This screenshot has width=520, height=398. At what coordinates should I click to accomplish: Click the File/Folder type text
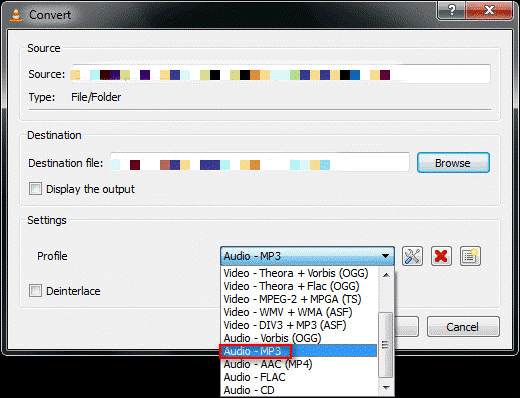(96, 97)
